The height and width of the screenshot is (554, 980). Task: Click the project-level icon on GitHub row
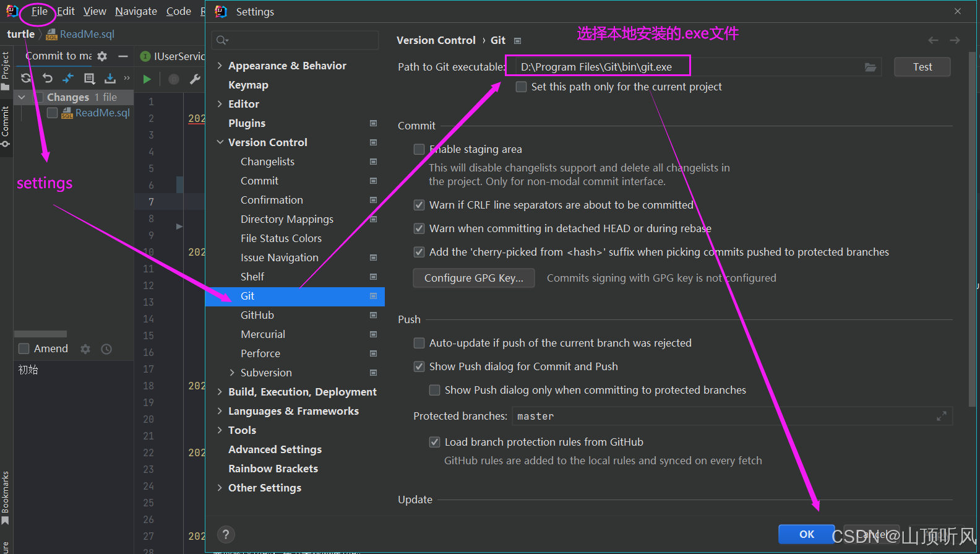(x=373, y=315)
